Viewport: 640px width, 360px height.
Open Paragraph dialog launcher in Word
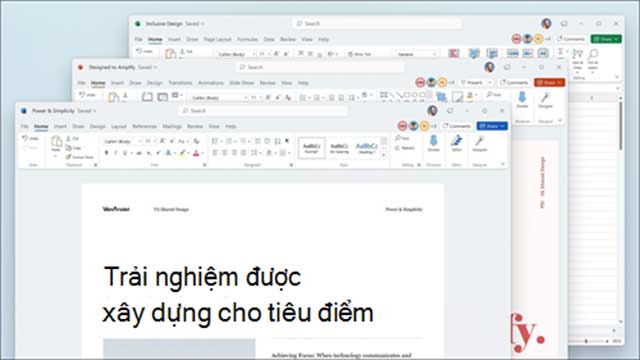coord(291,165)
